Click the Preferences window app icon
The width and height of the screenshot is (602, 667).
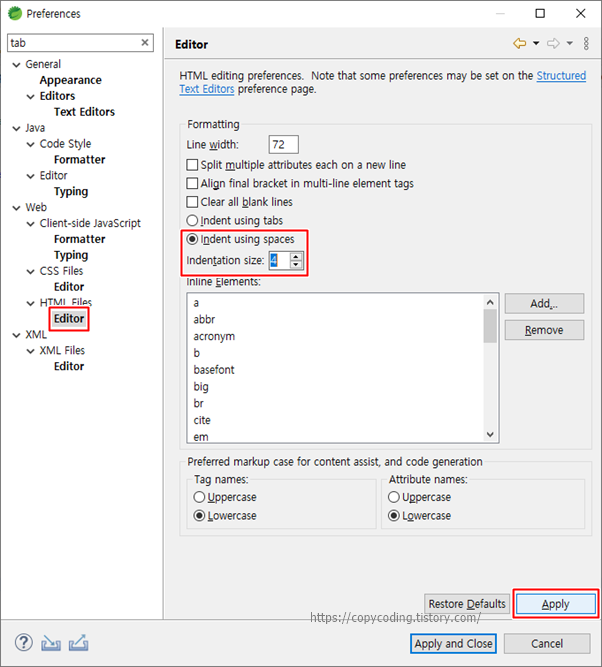[15, 14]
